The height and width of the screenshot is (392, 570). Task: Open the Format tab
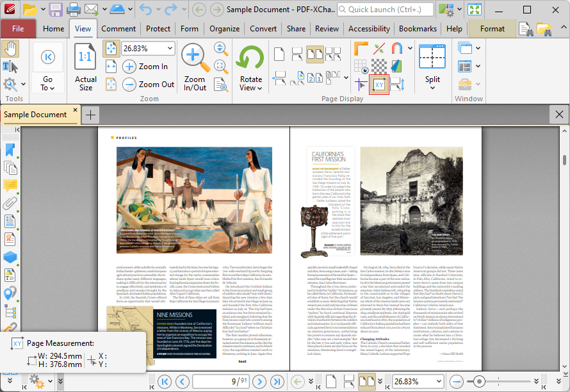[x=493, y=29]
